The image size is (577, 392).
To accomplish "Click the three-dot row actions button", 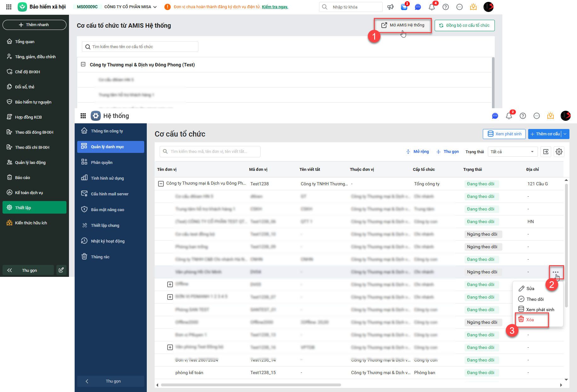I will tap(556, 272).
